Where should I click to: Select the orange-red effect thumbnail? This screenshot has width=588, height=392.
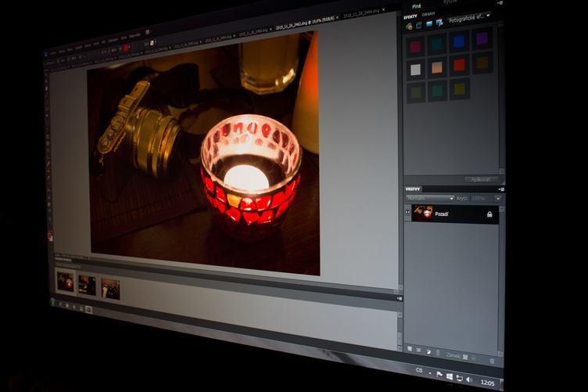(x=460, y=65)
